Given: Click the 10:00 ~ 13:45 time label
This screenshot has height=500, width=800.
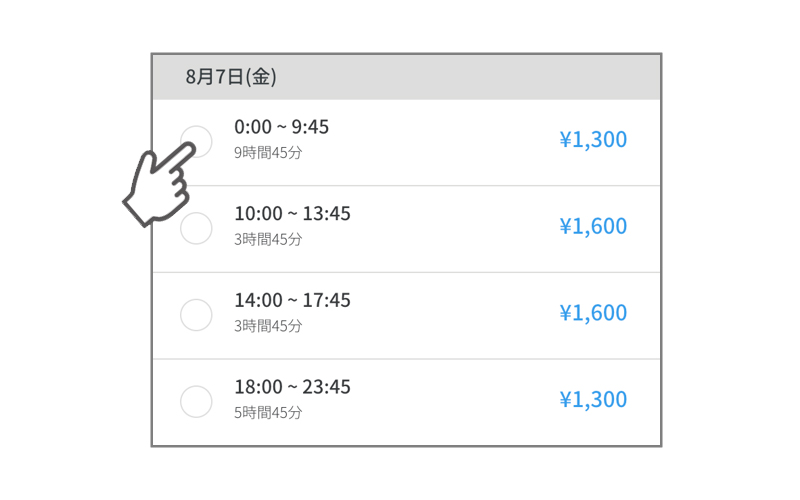Looking at the screenshot, I should point(292,214).
